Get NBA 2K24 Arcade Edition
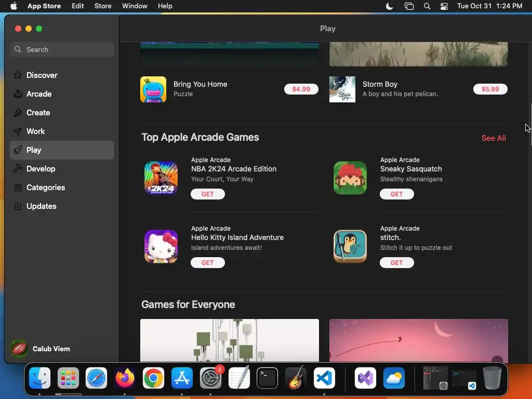The width and height of the screenshot is (532, 399). (x=208, y=194)
